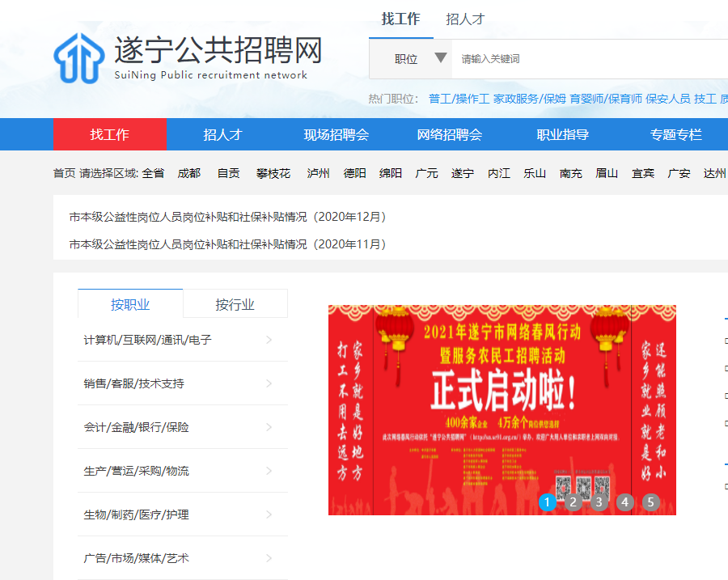Jump to carousel slide 4 indicator
Screen dimensions: 728x580
(624, 502)
